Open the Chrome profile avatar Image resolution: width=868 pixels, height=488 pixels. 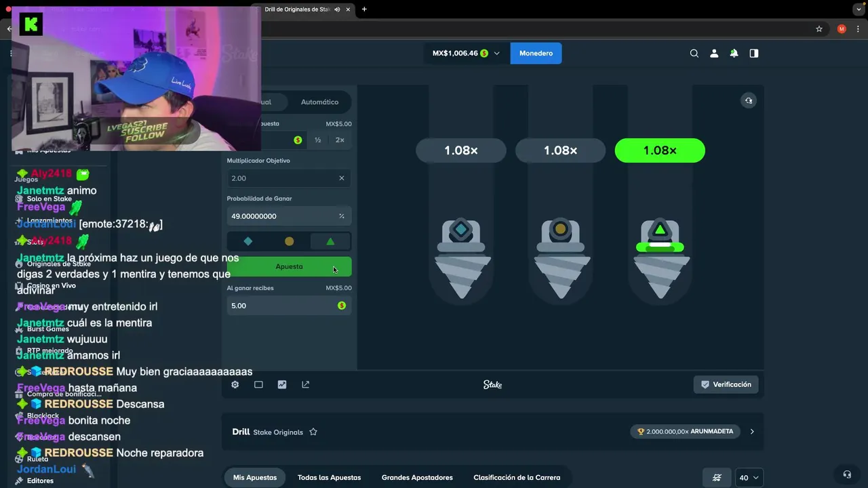coord(842,29)
